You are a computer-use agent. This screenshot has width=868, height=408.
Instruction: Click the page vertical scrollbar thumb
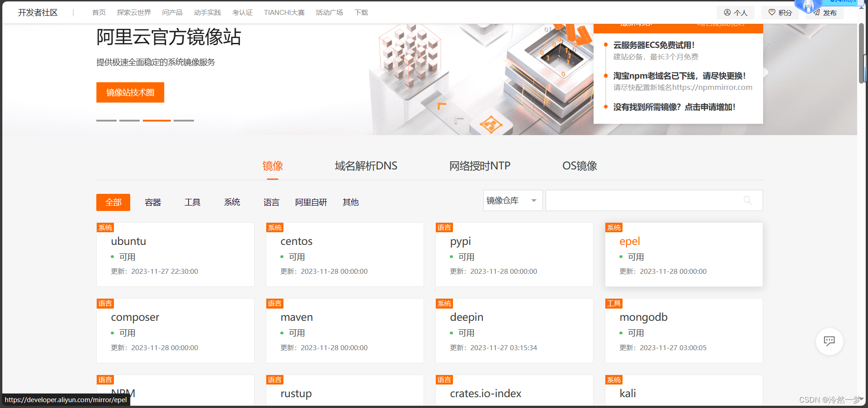click(x=862, y=53)
